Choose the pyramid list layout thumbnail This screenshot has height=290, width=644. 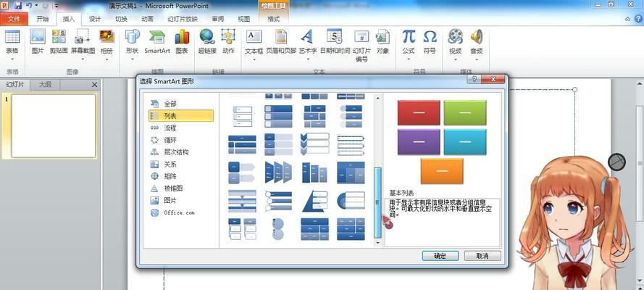click(314, 201)
